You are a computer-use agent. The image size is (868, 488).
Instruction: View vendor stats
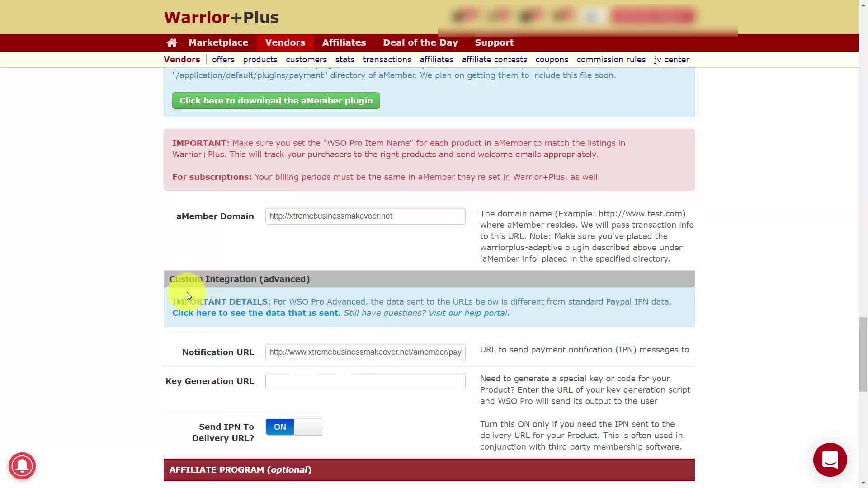pos(345,60)
